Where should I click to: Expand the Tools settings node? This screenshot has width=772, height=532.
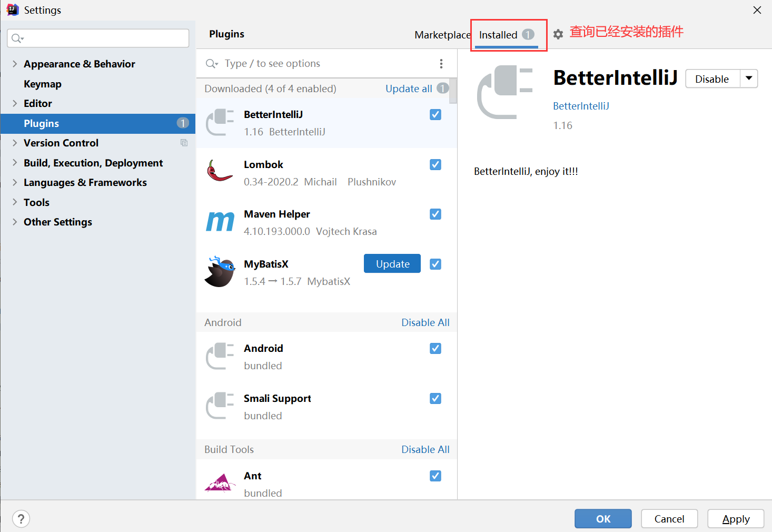[15, 202]
